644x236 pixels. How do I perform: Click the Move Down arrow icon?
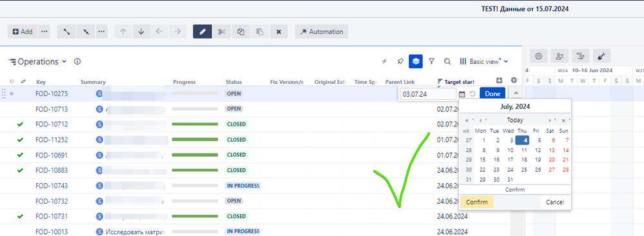141,32
